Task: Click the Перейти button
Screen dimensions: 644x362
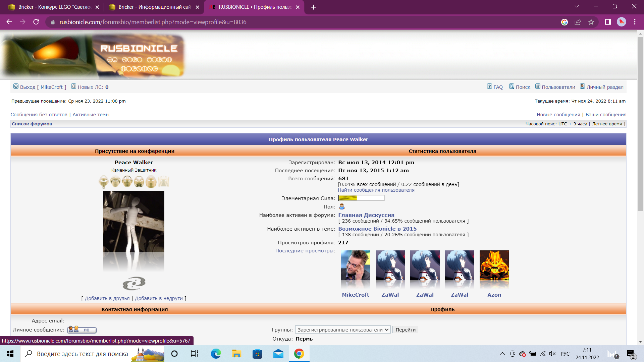Action: pyautogui.click(x=406, y=330)
